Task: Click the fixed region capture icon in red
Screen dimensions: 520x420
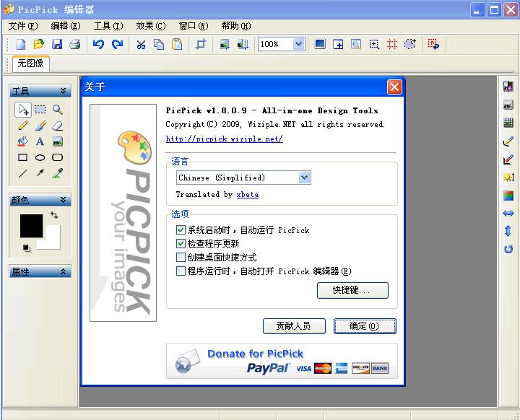Action: click(391, 44)
